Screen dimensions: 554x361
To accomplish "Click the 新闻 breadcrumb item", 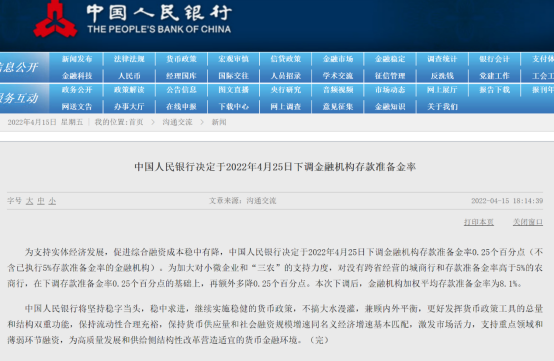I will coord(219,122).
